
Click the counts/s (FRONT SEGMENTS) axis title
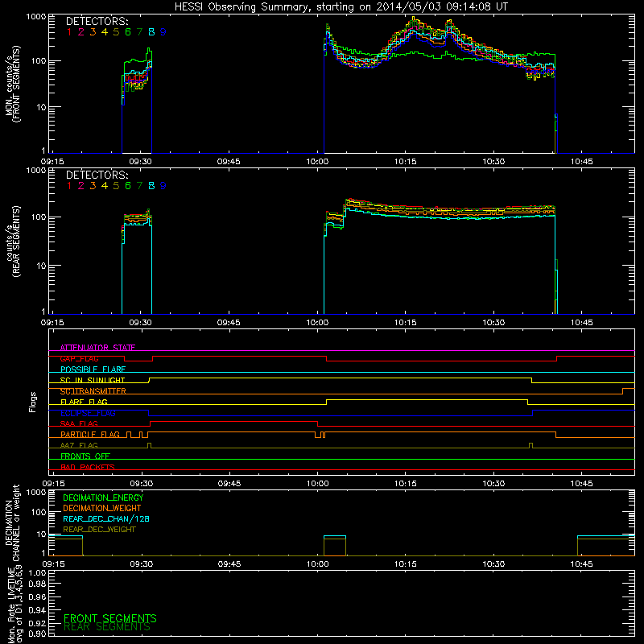tap(12, 85)
